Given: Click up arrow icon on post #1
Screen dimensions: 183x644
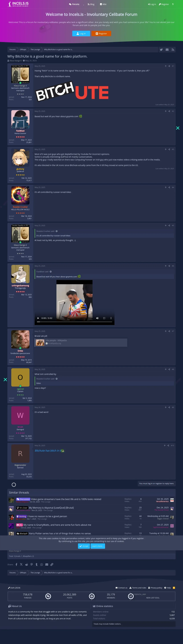Looking at the screenshot, I should 166,66.
